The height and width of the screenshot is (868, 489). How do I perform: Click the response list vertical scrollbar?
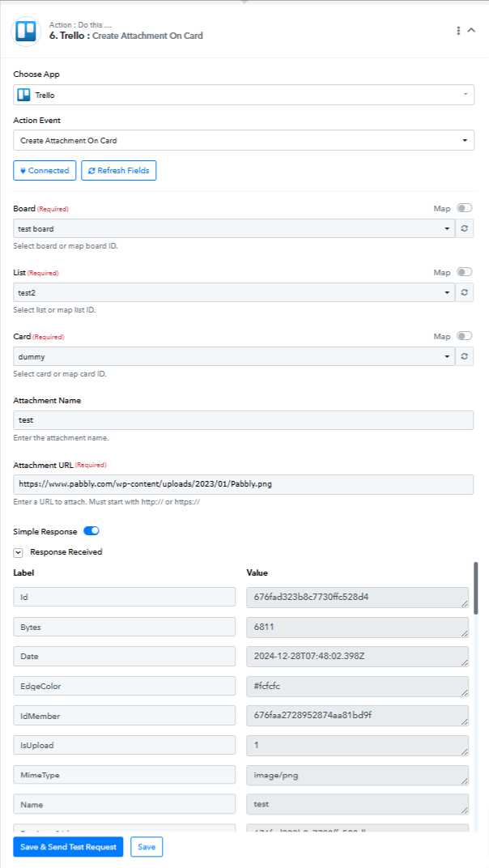(476, 588)
